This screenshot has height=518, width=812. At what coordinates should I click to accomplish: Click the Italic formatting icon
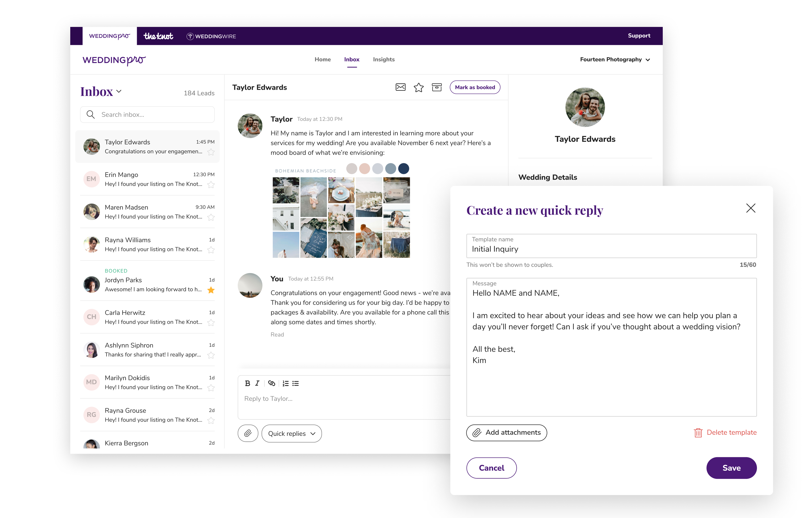tap(257, 383)
